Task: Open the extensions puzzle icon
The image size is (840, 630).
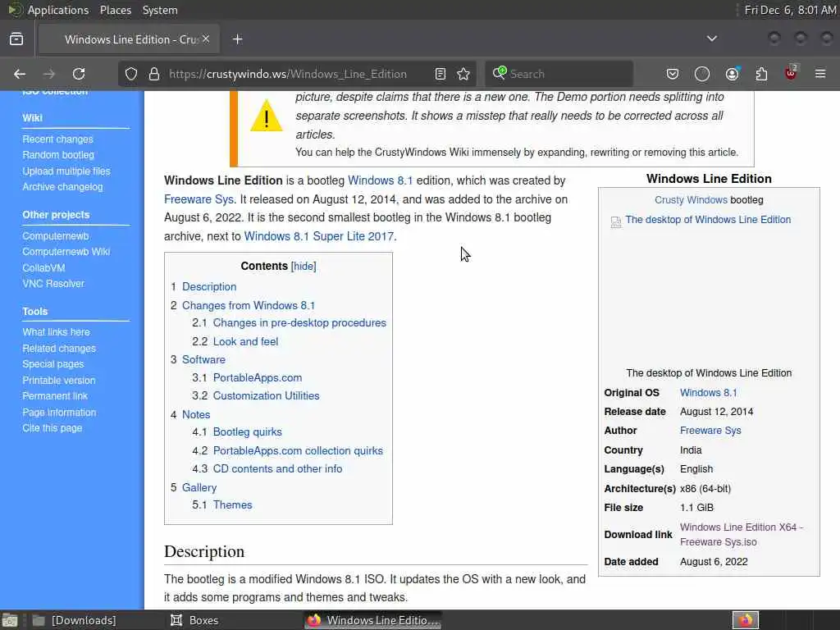Action: (761, 74)
